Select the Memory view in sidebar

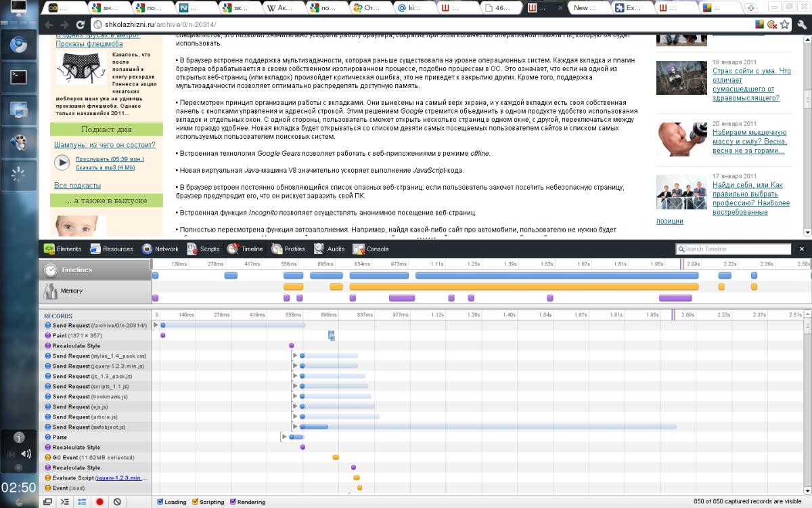[x=71, y=291]
